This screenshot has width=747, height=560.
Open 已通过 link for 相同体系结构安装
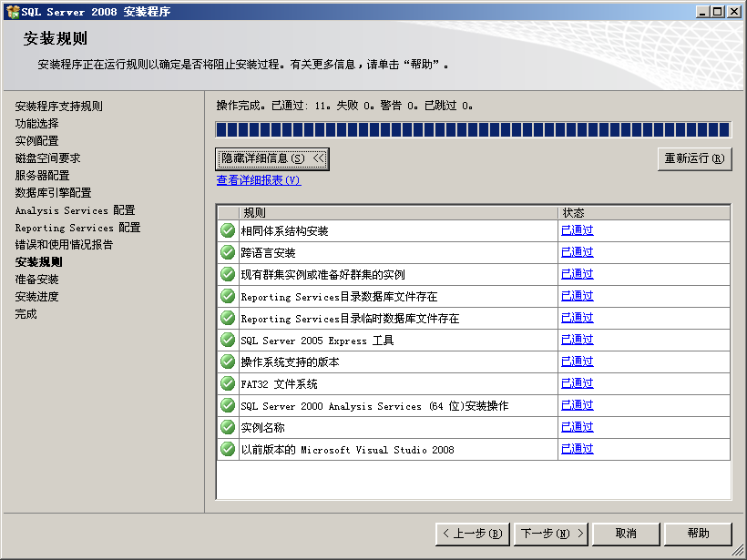click(x=578, y=230)
